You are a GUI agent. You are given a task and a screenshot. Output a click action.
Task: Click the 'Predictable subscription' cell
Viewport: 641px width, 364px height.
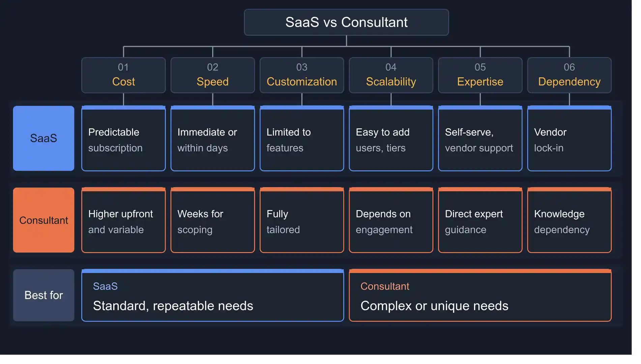(123, 139)
